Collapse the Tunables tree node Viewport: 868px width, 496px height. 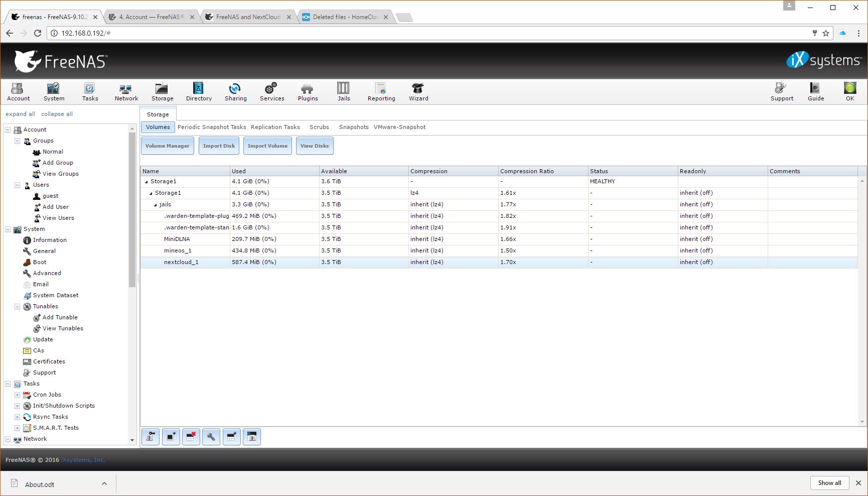click(x=17, y=306)
